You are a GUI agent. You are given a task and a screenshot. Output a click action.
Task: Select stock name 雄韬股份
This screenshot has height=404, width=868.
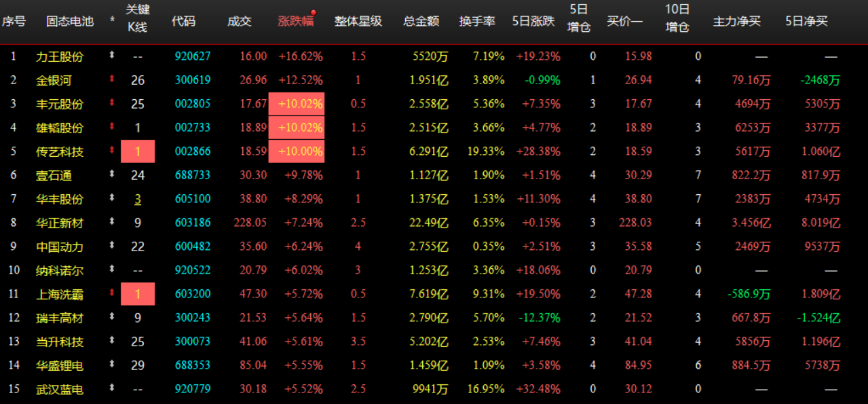coord(60,128)
